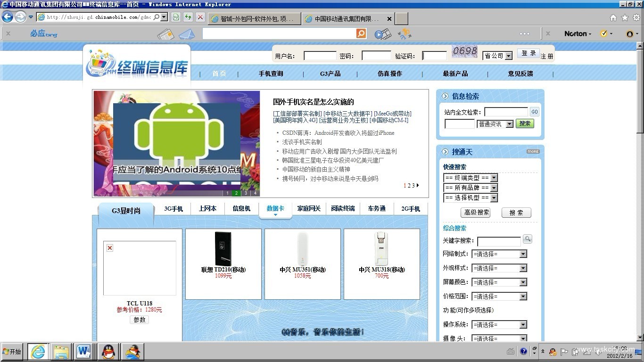Click the broken image placeholder for TCL U118

pos(140,268)
